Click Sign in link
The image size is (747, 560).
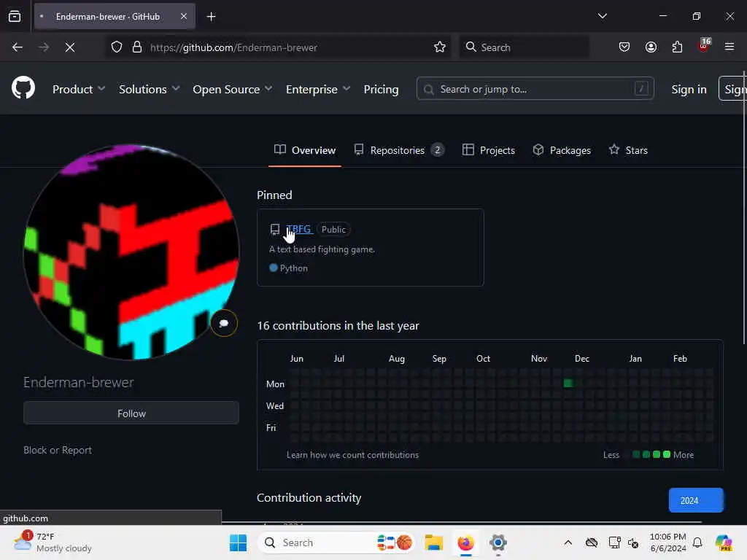coord(689,89)
